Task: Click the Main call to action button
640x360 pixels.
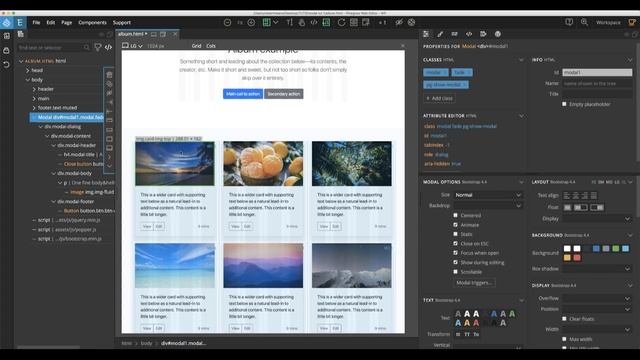Action: pyautogui.click(x=243, y=94)
